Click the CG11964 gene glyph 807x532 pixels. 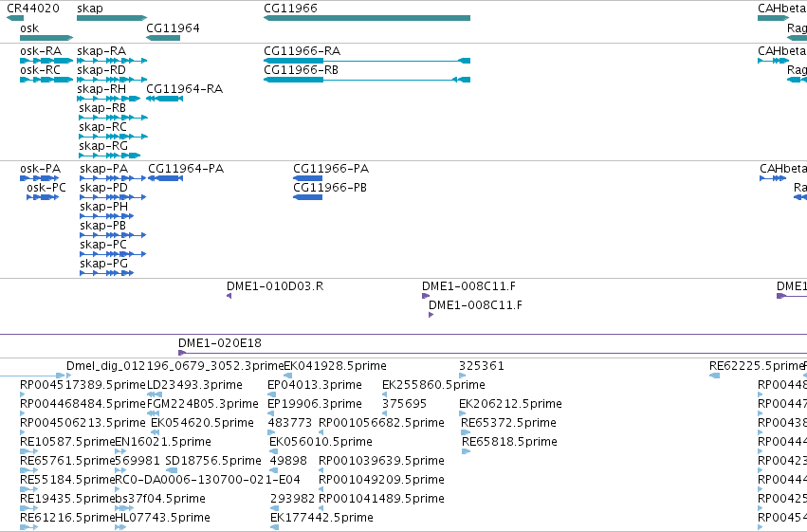(163, 38)
